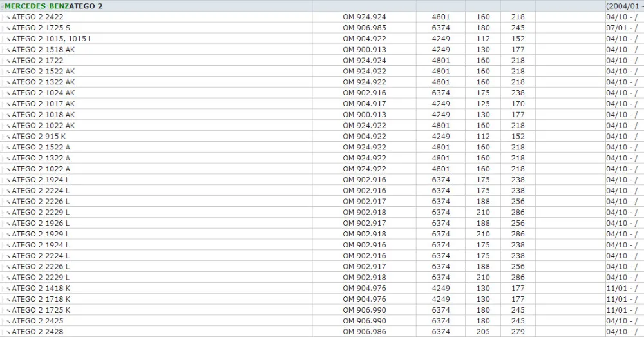Select the ATEGO 2 1322 AK row
Image resolution: width=644 pixels, height=337 pixels.
click(322, 82)
